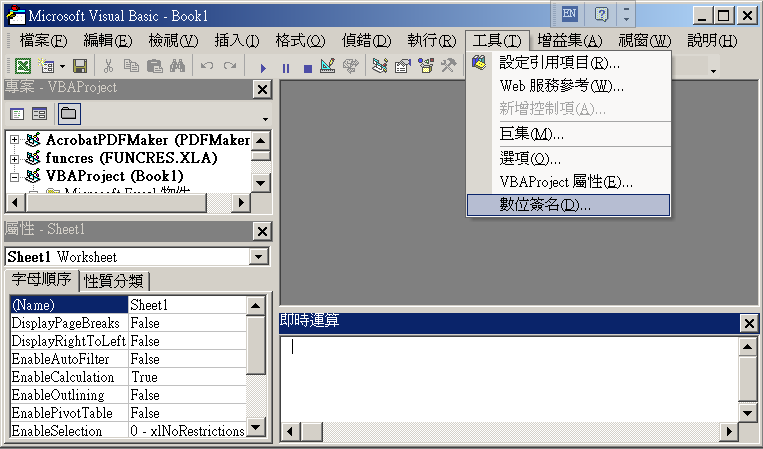Select funcres (FUNCRES.XLA) tree item
The width and height of the screenshot is (763, 449).
131,158
